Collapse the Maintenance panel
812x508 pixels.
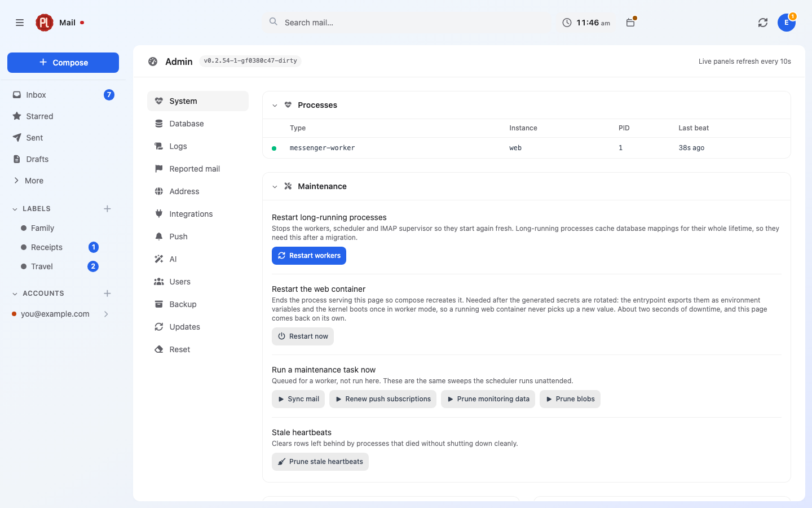[275, 187]
